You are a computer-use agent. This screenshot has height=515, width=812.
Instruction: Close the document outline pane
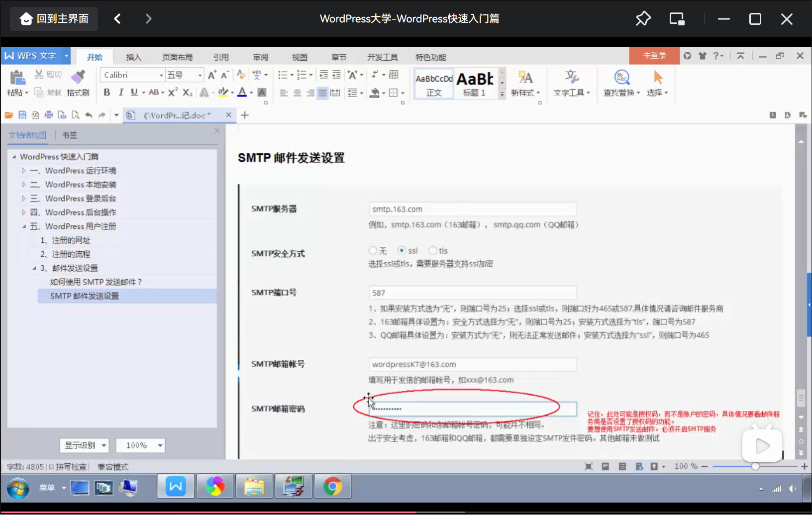pos(217,130)
